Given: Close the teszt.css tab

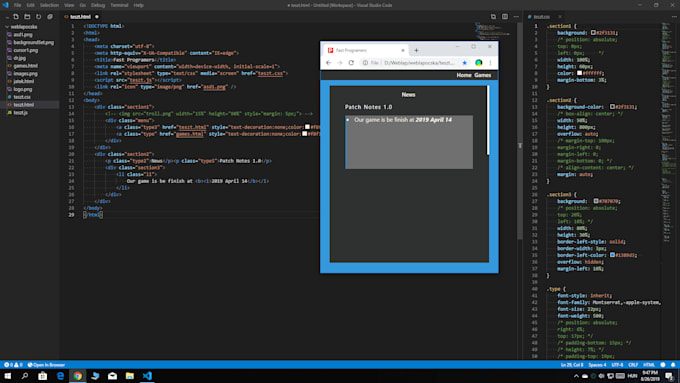Looking at the screenshot, I should (560, 16).
